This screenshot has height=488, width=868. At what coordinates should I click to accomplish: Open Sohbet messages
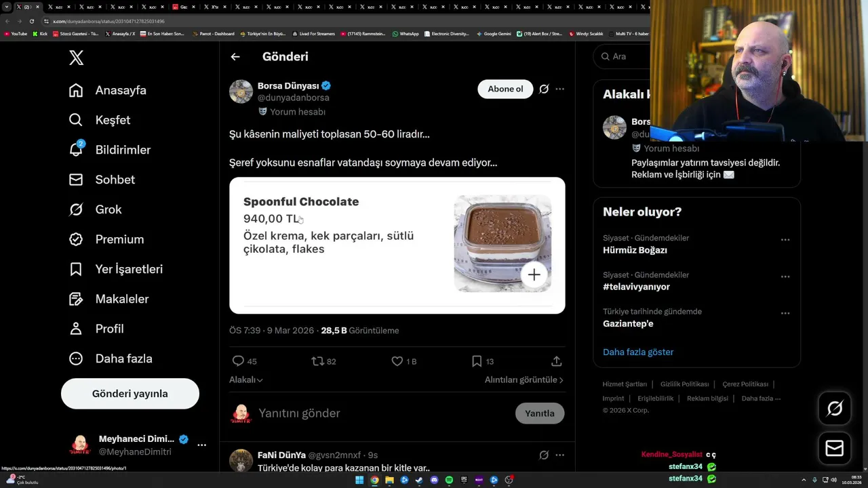click(102, 180)
